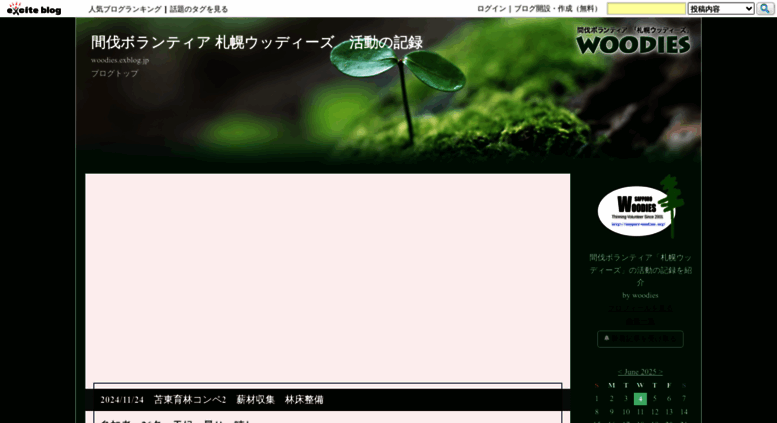
Task: Open the 画像一覧 image list link
Action: coord(640,321)
